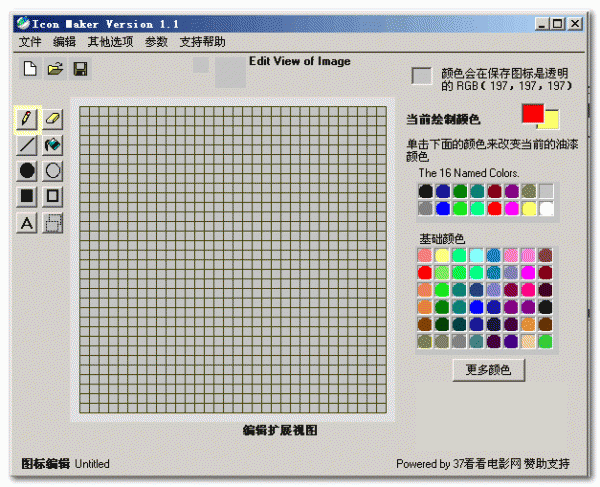Screen dimensions: 600x487
Task: Maximize the Icon Maker window
Action: [558, 24]
